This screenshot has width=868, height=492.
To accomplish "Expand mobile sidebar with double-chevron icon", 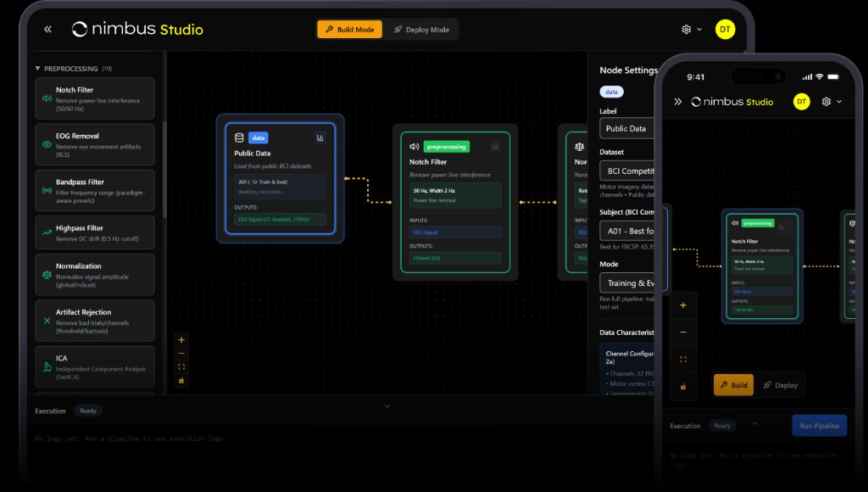I will (x=677, y=102).
